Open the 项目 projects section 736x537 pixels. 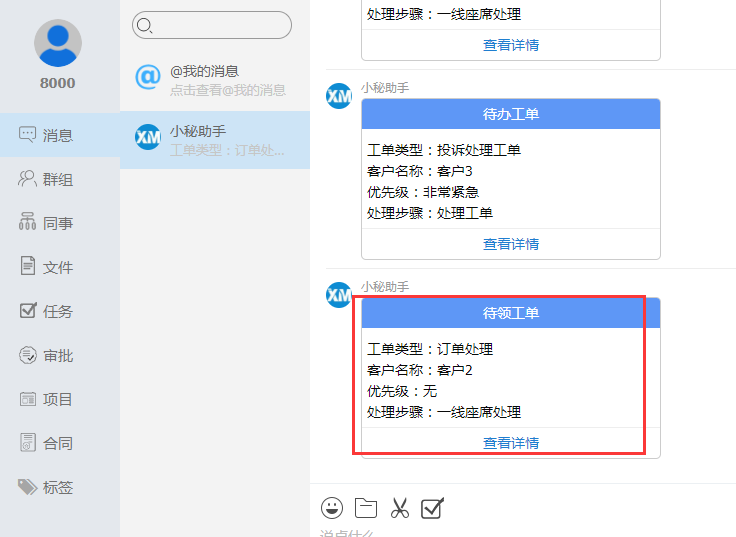pos(58,400)
